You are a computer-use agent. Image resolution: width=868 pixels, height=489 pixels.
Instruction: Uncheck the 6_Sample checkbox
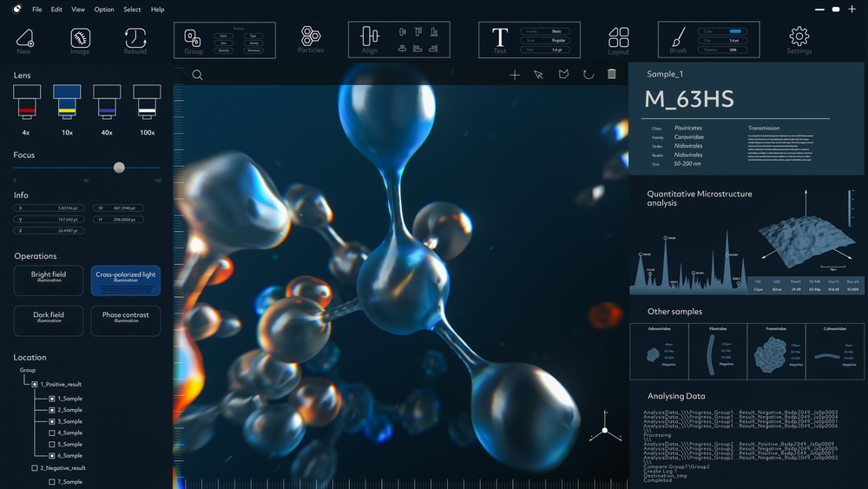(x=52, y=456)
